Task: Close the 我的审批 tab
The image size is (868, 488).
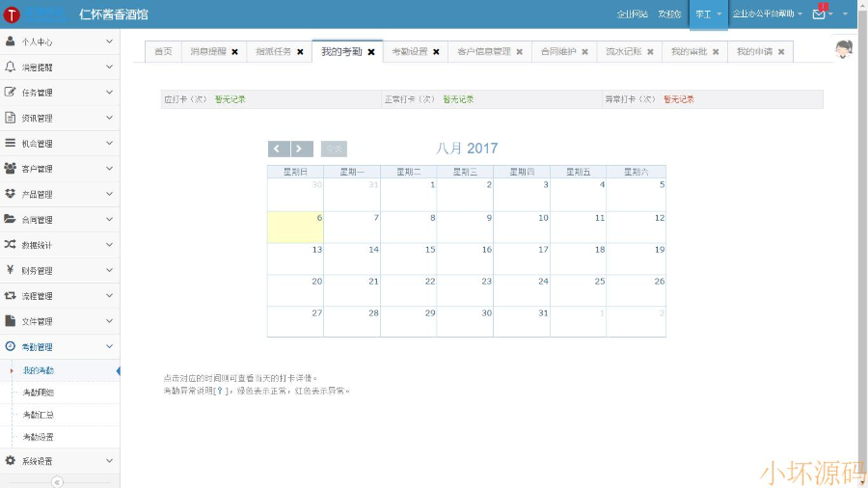Action: point(716,52)
